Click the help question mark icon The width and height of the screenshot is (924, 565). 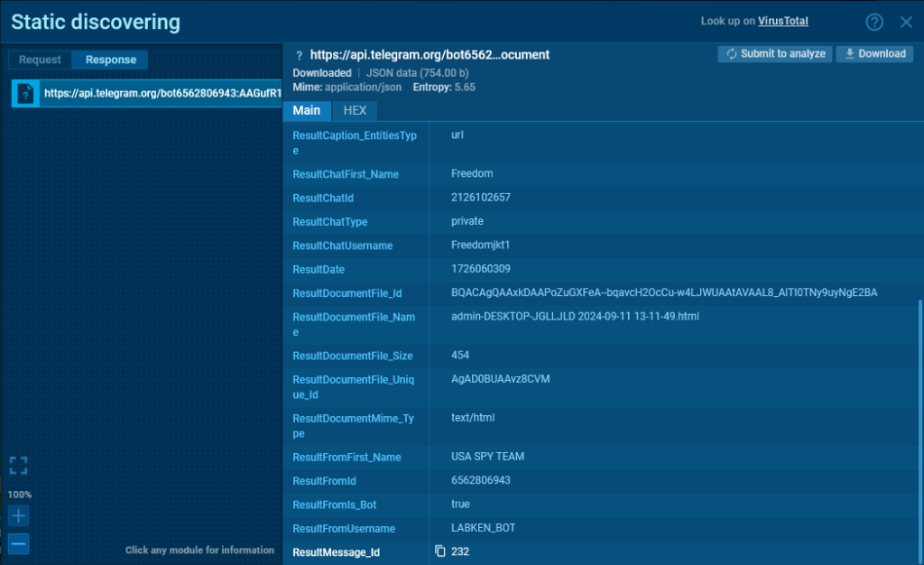pos(873,23)
